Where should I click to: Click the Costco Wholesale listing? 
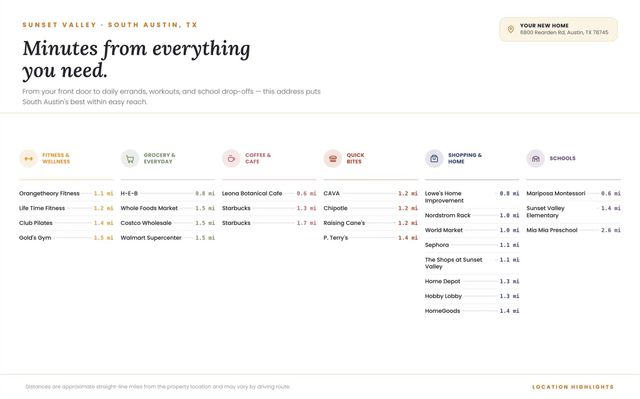(x=168, y=223)
